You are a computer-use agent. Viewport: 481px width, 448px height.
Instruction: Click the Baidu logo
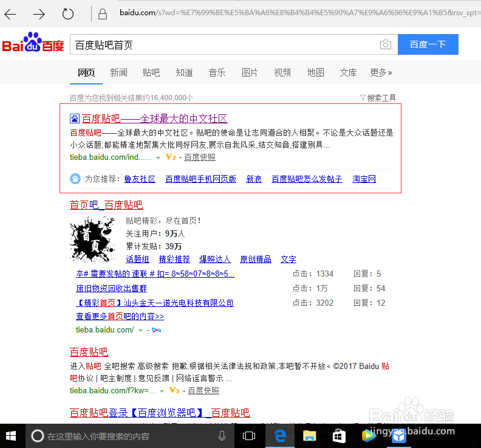pos(33,43)
